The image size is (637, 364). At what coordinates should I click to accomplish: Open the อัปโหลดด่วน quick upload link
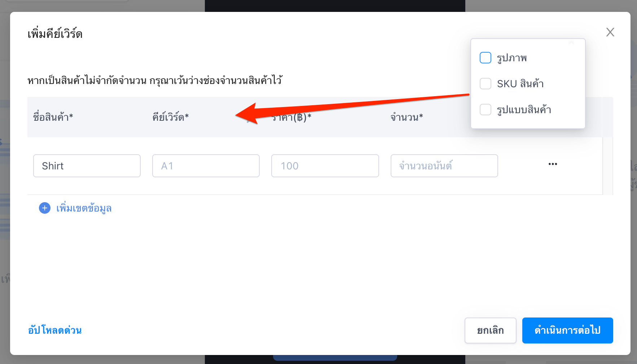point(55,330)
